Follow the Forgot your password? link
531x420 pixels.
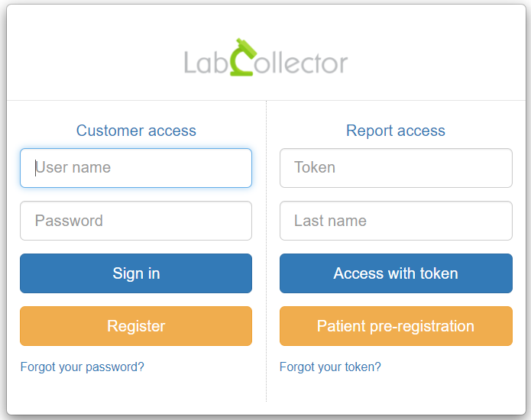click(x=83, y=367)
